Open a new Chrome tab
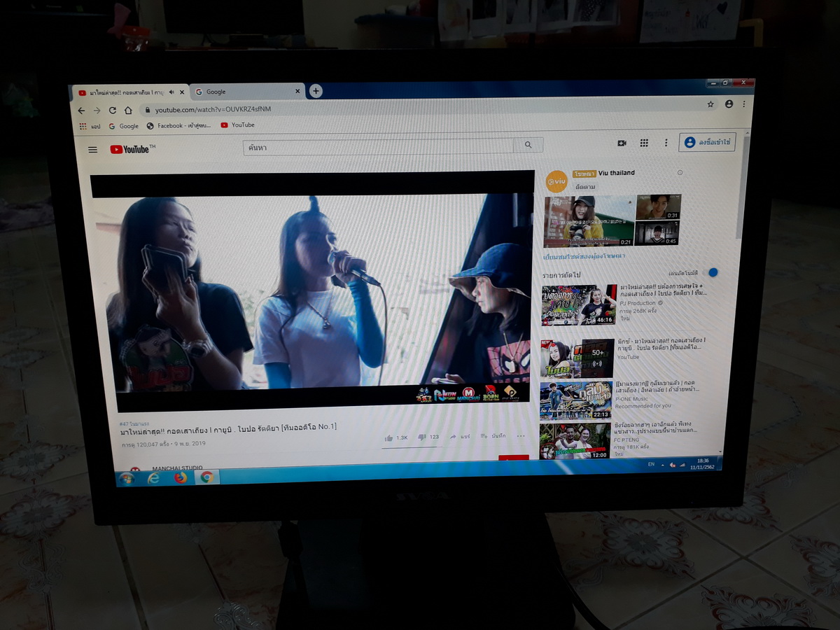The height and width of the screenshot is (630, 840). point(316,91)
